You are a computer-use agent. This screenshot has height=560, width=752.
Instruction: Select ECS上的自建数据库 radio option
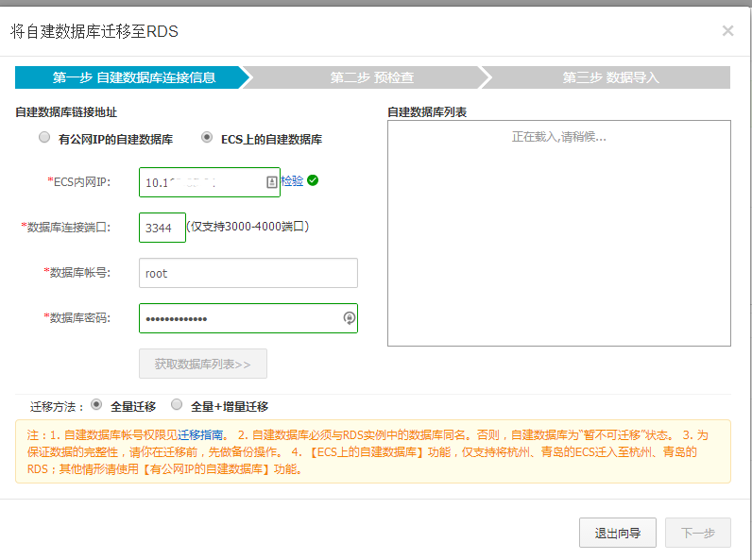point(207,138)
